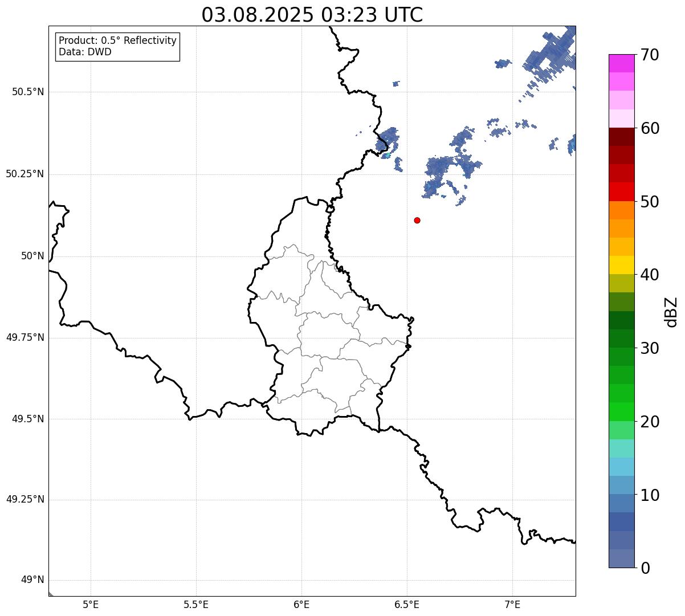Click the "dBZ" colorbar label

pyautogui.click(x=671, y=312)
